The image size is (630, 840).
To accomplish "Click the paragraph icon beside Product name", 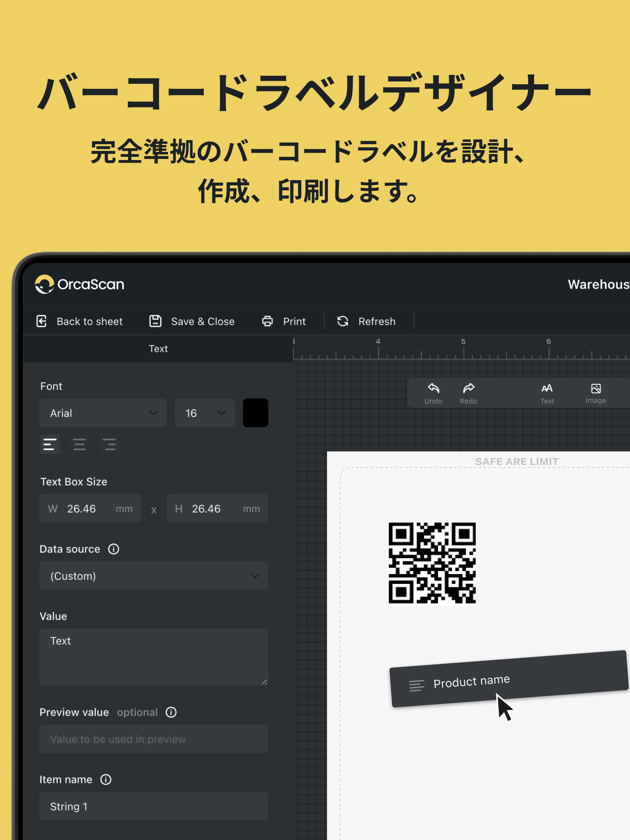I will (x=417, y=685).
